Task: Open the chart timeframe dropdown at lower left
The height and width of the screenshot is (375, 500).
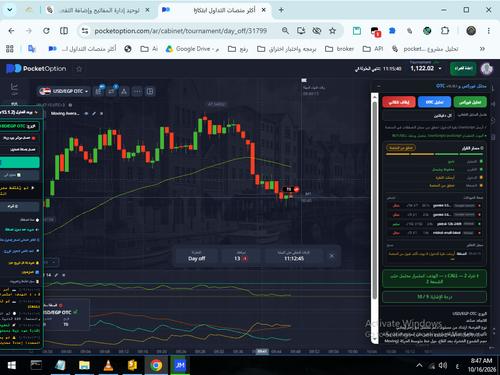Action: [52, 262]
